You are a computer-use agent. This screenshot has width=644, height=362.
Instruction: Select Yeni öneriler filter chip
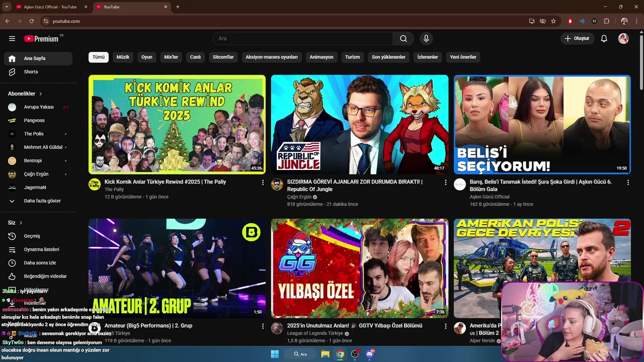(x=463, y=57)
